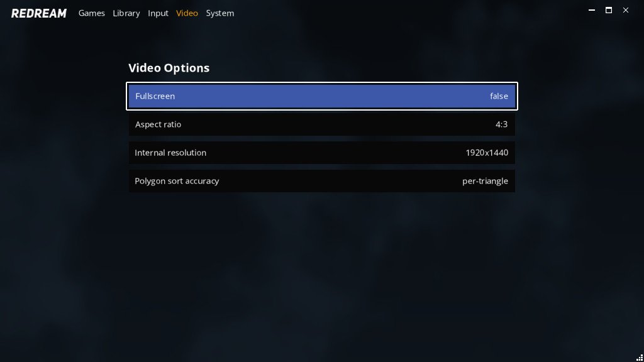Switch the per-triangle sort value

coord(485,181)
